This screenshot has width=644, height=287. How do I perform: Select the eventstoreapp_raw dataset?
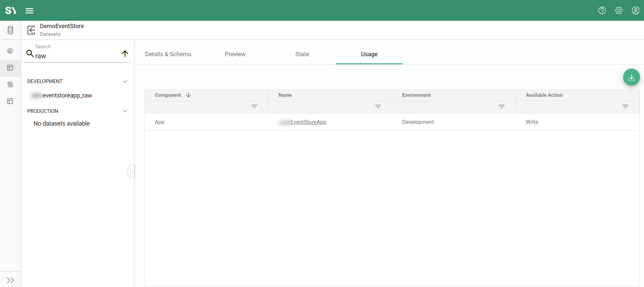tap(67, 95)
